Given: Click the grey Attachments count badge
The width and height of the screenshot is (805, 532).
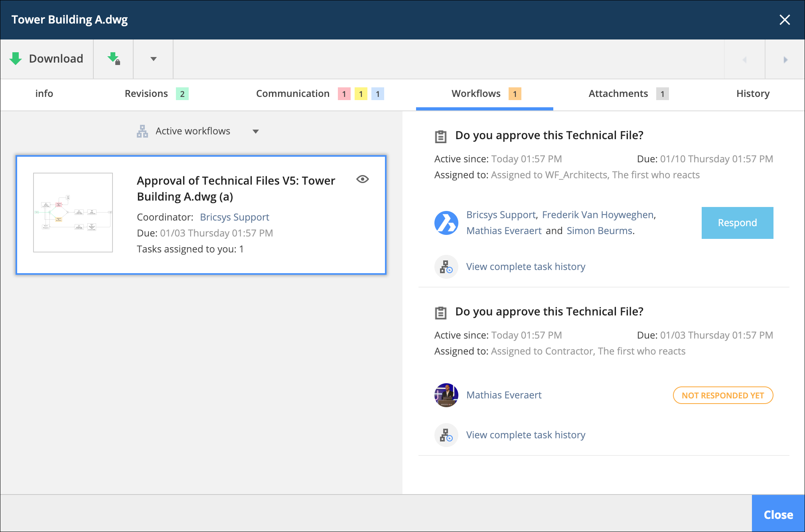Looking at the screenshot, I should coord(662,94).
